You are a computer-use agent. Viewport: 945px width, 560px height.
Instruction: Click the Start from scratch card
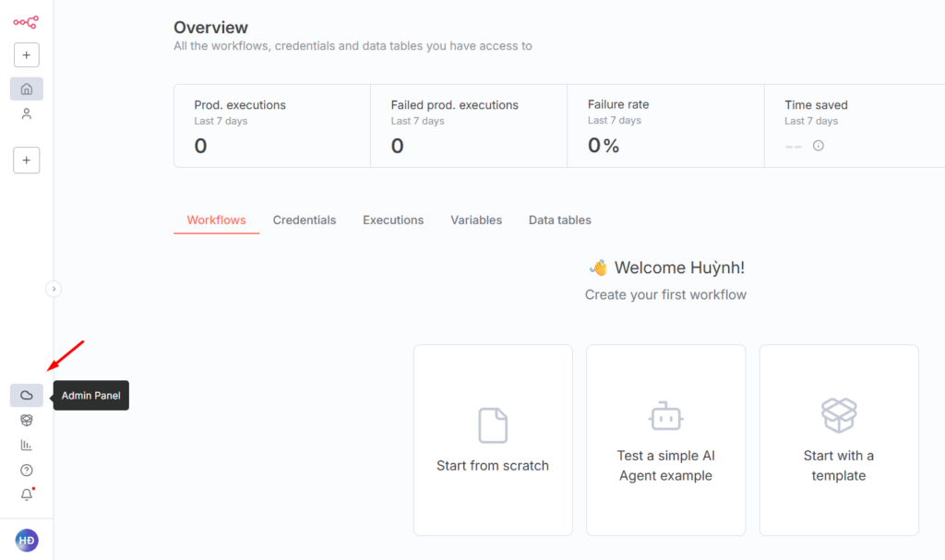(493, 440)
